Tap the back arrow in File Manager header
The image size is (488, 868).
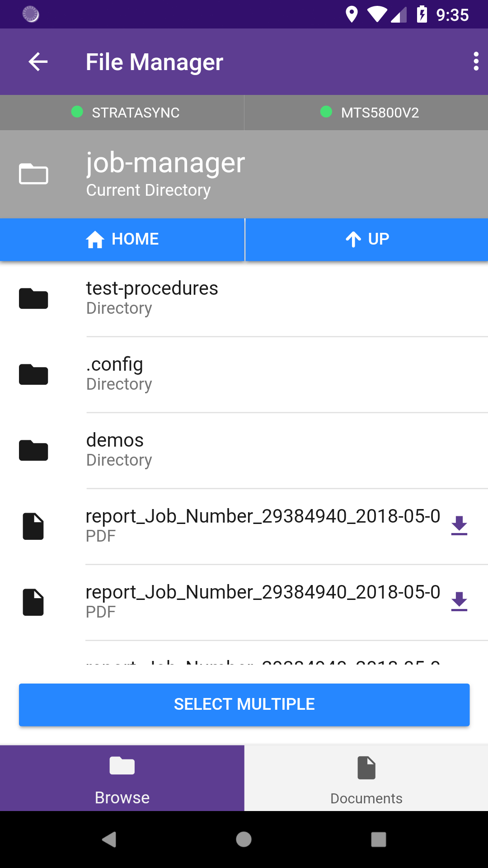pos(38,61)
